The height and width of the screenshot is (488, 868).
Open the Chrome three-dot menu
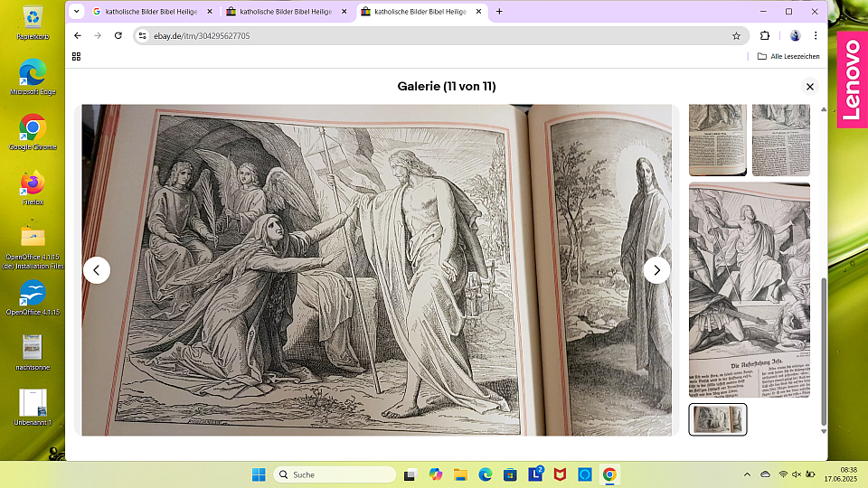(816, 35)
